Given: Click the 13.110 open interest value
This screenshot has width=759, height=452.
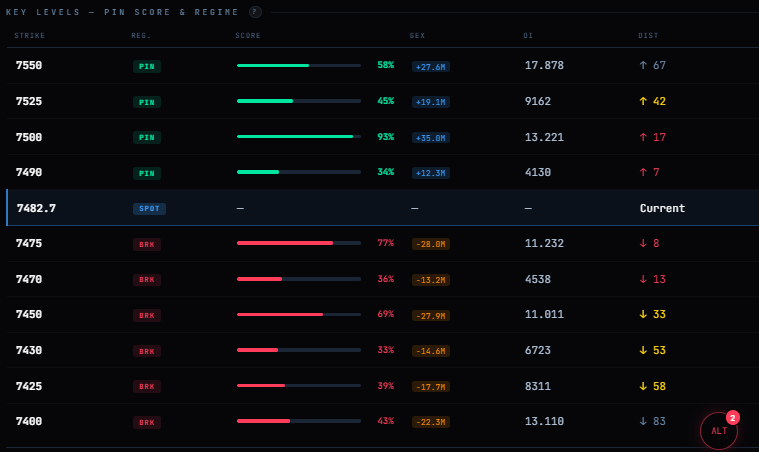Looking at the screenshot, I should (x=544, y=422).
